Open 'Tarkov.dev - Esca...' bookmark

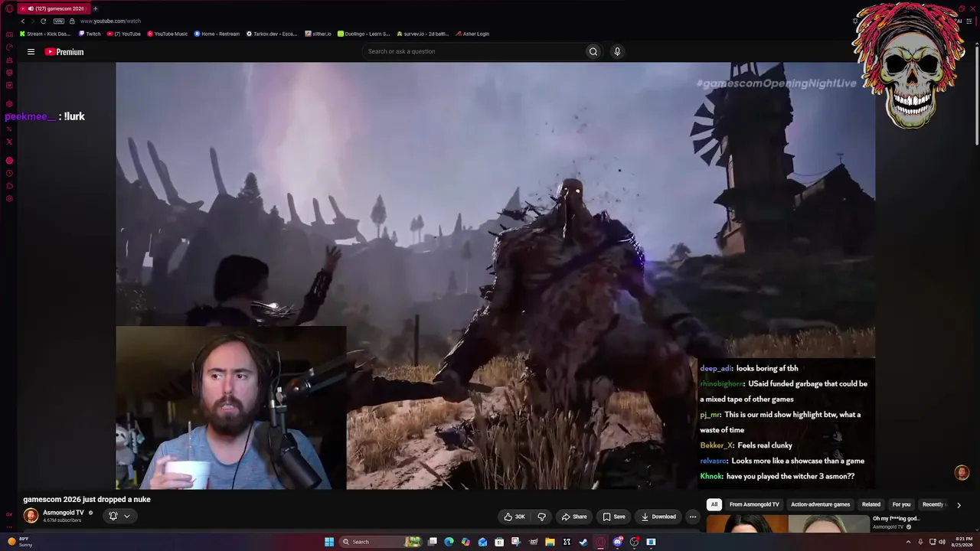click(272, 34)
